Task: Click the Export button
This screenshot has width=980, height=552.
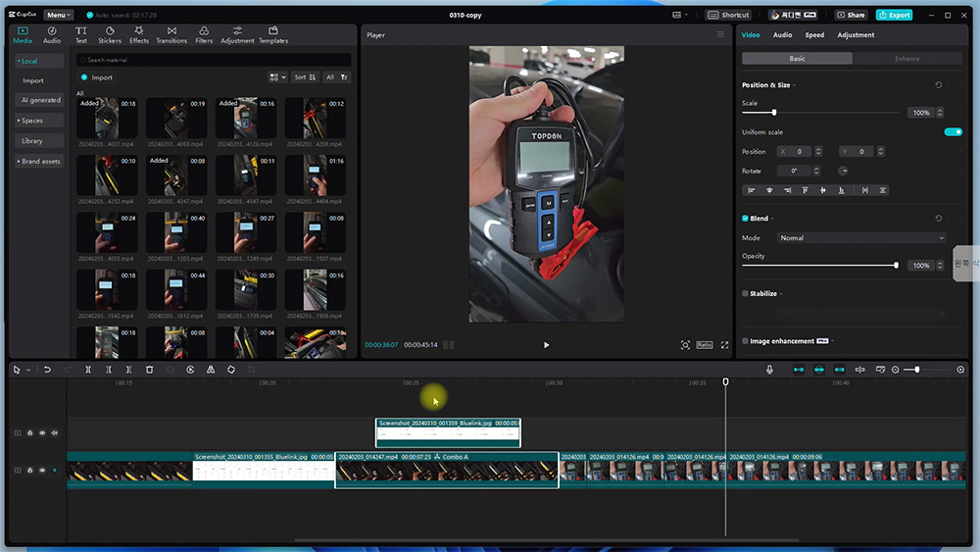Action: coord(895,15)
